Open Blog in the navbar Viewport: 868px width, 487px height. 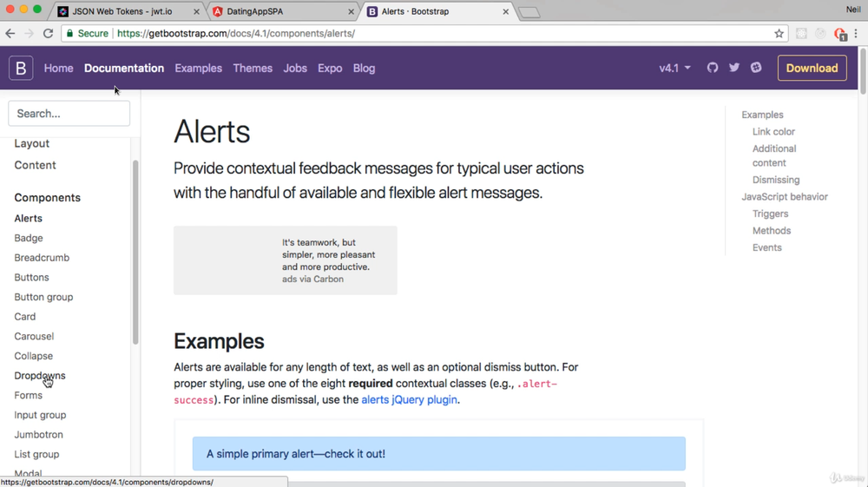(364, 68)
